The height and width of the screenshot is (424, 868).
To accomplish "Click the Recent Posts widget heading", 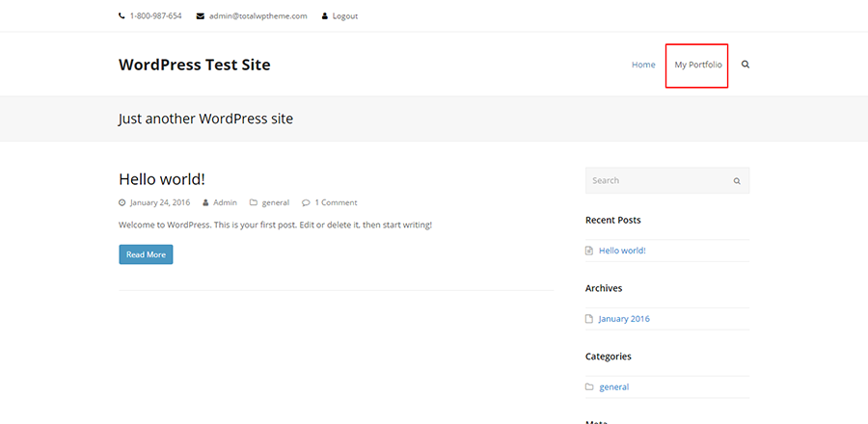I will (612, 220).
